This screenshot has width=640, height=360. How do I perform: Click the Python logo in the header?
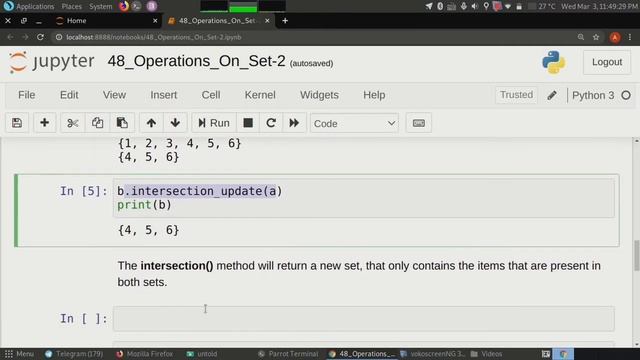(x=553, y=62)
